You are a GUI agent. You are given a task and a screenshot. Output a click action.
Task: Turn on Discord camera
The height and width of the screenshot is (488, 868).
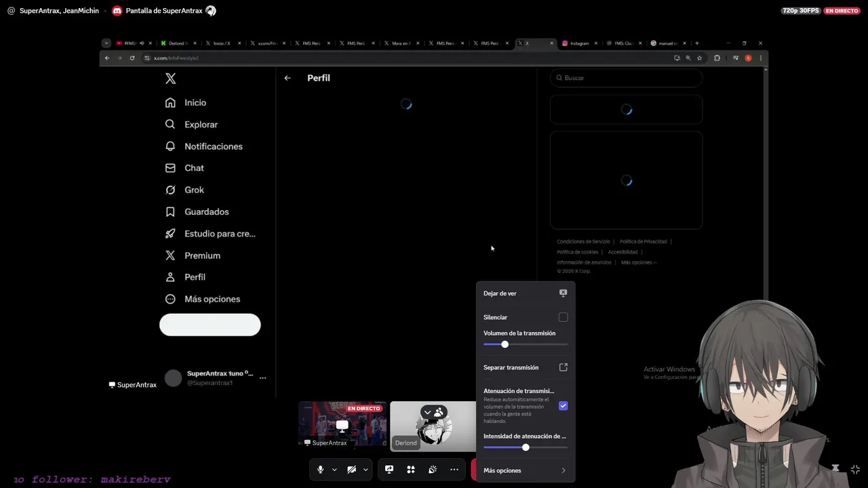click(x=351, y=469)
